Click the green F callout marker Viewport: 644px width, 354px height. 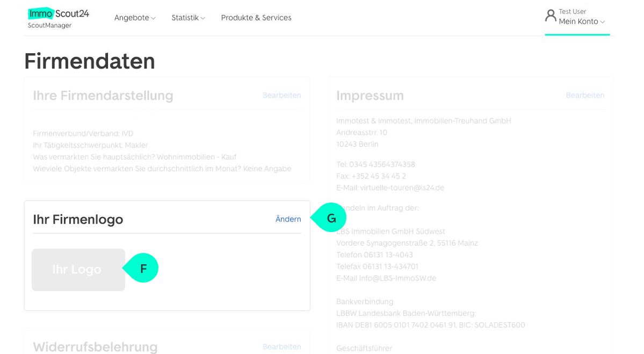tap(143, 268)
